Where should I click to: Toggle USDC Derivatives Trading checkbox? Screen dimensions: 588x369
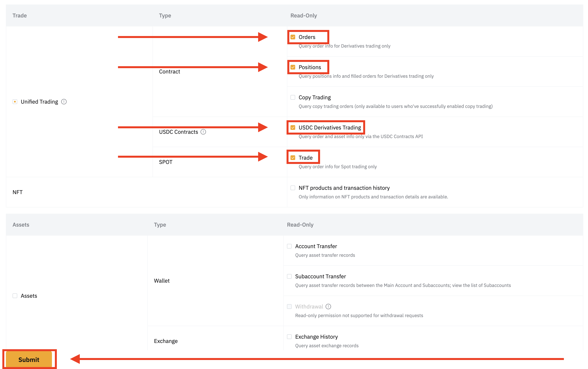pos(293,127)
